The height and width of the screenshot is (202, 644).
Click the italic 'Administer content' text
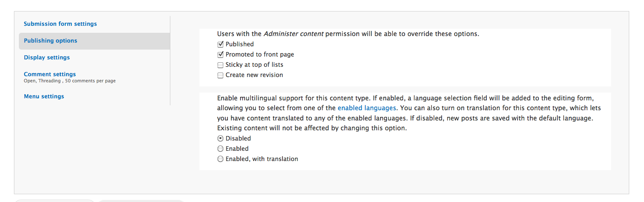(x=293, y=34)
